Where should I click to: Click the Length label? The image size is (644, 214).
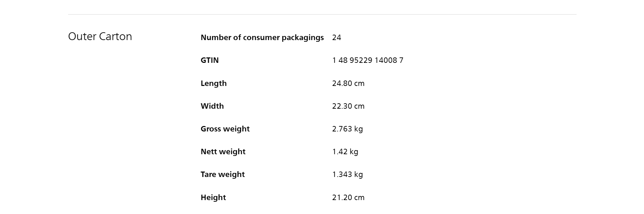coord(214,83)
